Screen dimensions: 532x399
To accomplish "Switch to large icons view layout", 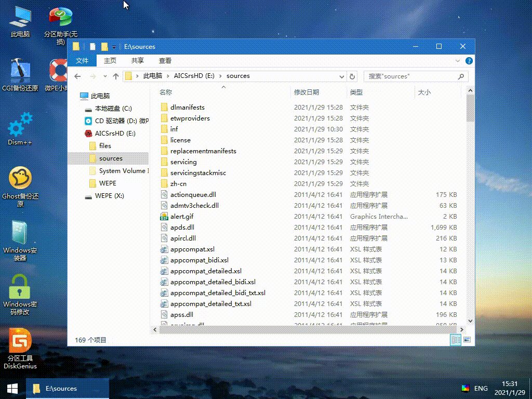I will [x=467, y=340].
